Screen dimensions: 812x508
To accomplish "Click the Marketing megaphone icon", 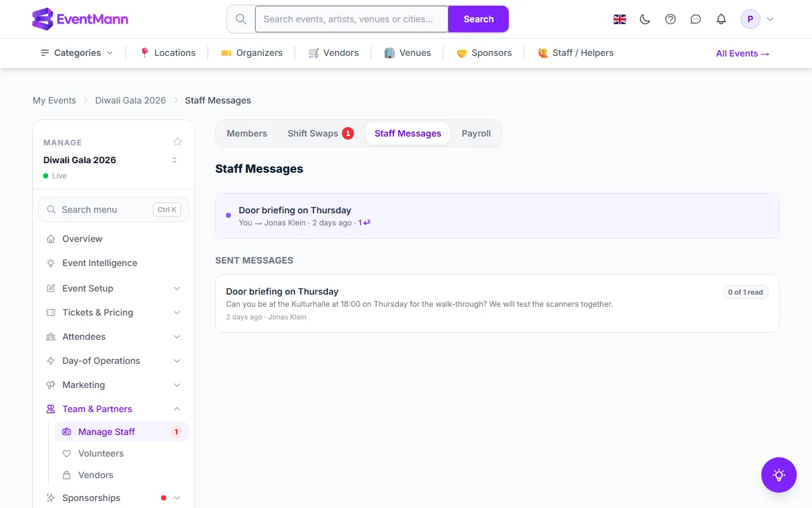I will pos(51,385).
